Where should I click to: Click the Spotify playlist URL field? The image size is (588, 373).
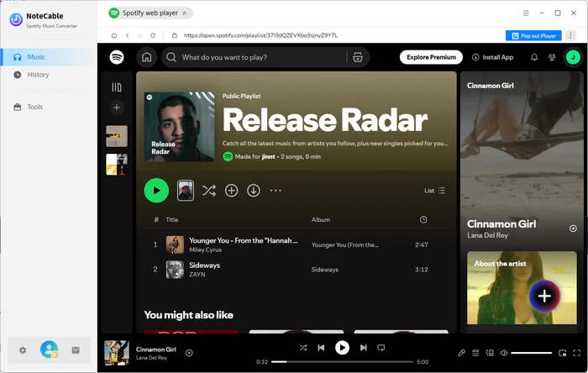tap(260, 35)
